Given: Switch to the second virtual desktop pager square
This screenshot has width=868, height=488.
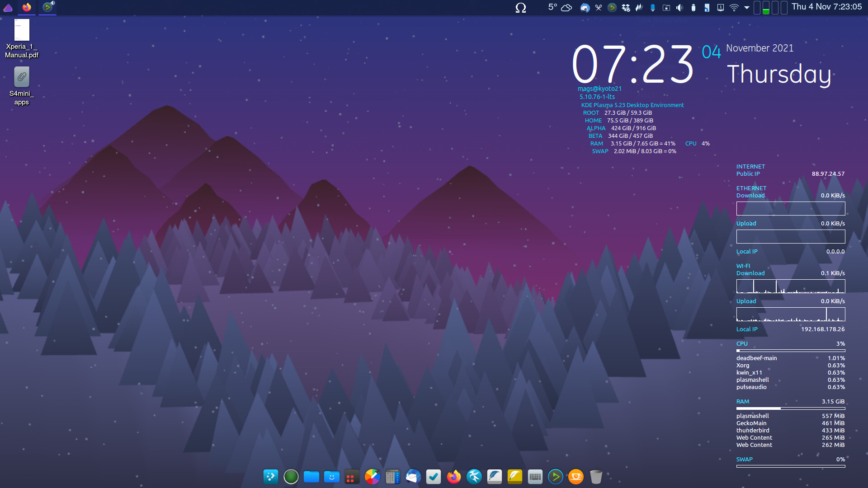Looking at the screenshot, I should 766,8.
